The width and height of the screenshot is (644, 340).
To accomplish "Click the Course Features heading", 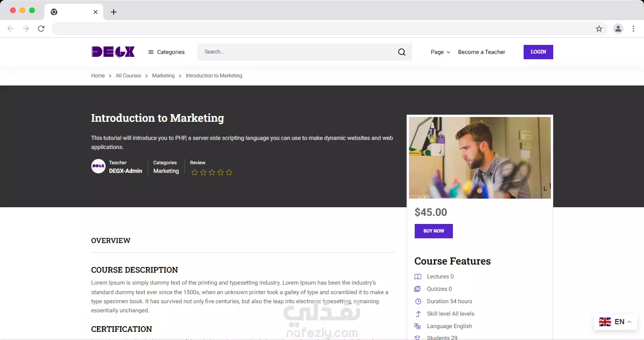I will pos(452,261).
